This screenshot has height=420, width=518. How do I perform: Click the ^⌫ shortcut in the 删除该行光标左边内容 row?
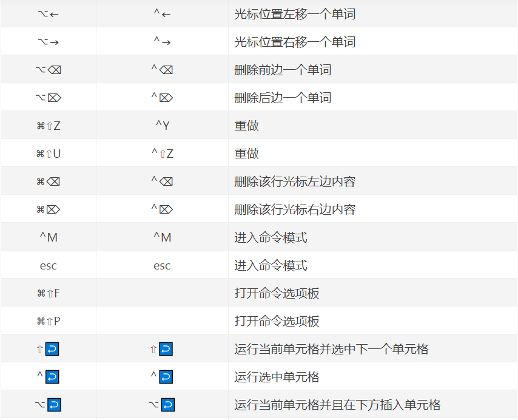click(x=162, y=181)
